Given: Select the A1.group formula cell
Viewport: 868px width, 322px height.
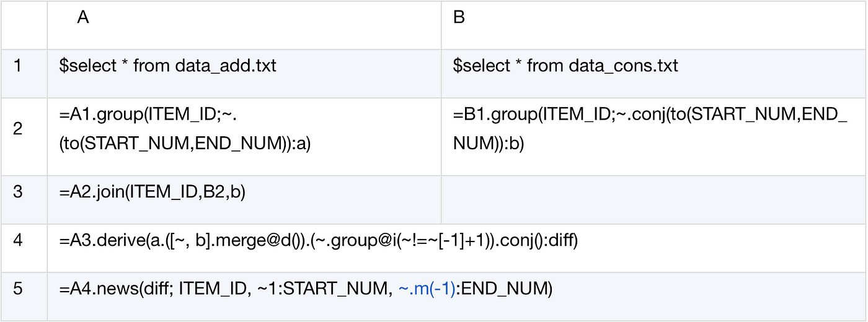Looking at the screenshot, I should (244, 136).
